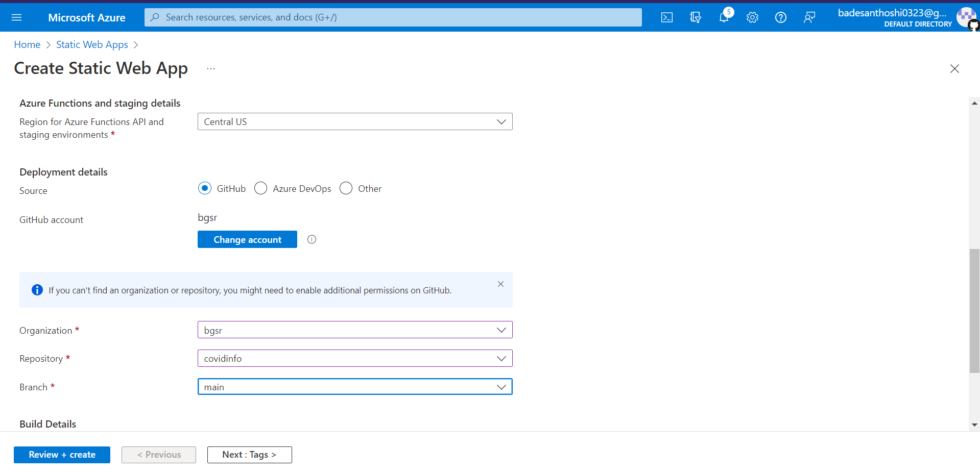Open portal settings gear
The image size is (980, 474).
752,17
